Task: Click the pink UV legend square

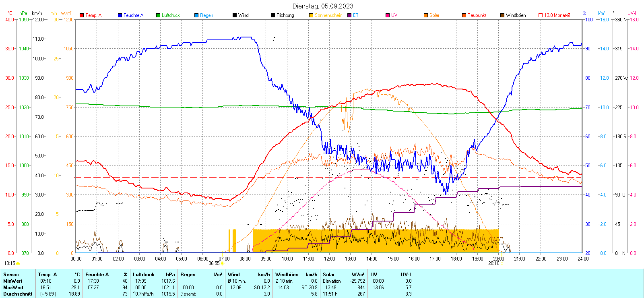Action: [x=388, y=15]
